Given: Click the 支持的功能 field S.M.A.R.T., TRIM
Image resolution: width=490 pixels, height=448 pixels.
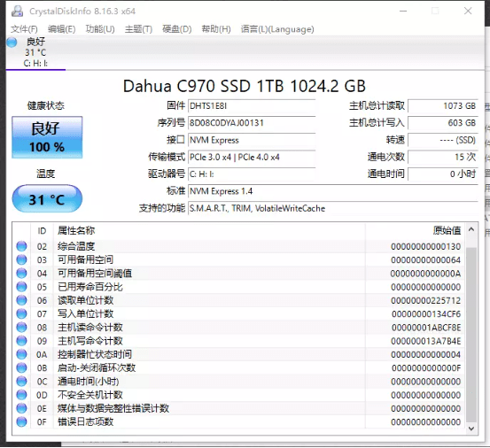Looking at the screenshot, I should point(333,208).
